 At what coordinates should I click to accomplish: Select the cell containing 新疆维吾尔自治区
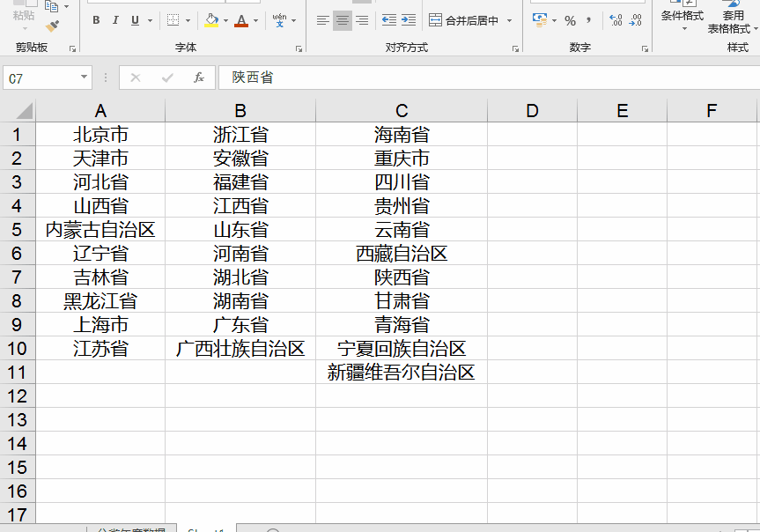[402, 373]
